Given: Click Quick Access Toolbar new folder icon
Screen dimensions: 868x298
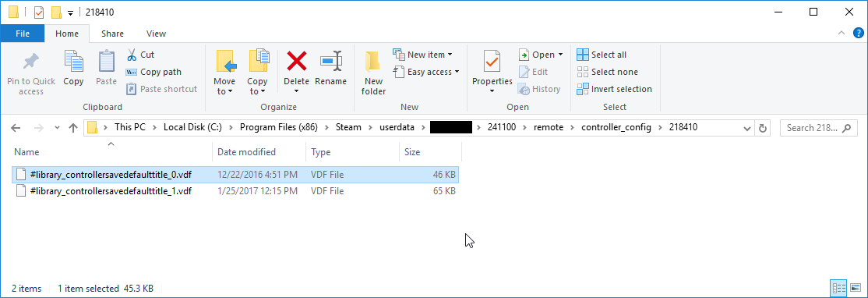Looking at the screenshot, I should point(56,12).
